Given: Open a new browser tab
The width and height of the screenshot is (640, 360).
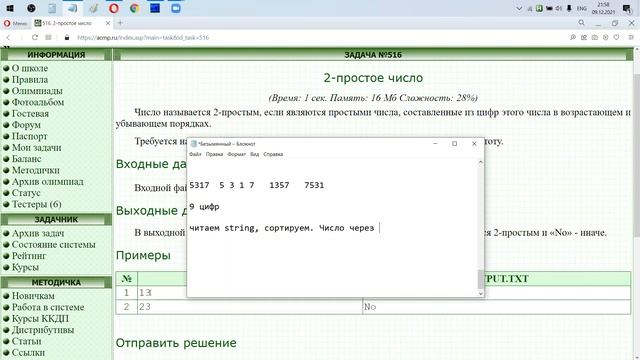Looking at the screenshot, I should point(120,23).
